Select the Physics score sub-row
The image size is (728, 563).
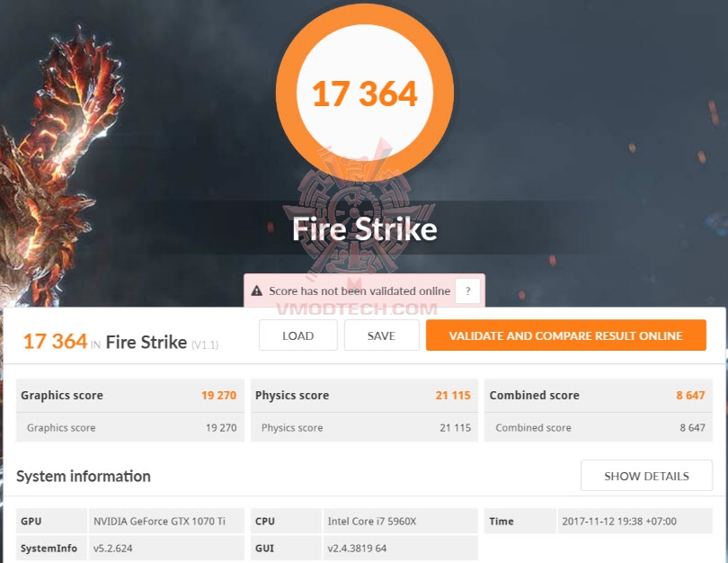coord(364,427)
